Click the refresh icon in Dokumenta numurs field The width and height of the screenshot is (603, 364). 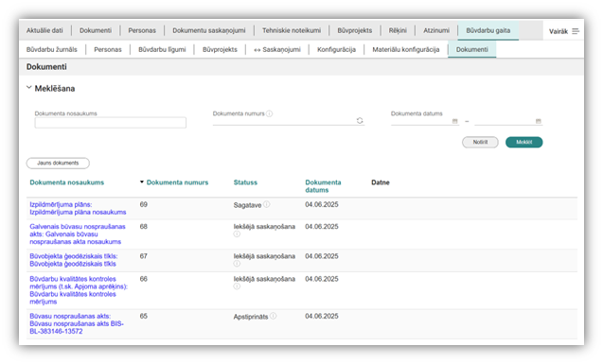[x=360, y=121]
